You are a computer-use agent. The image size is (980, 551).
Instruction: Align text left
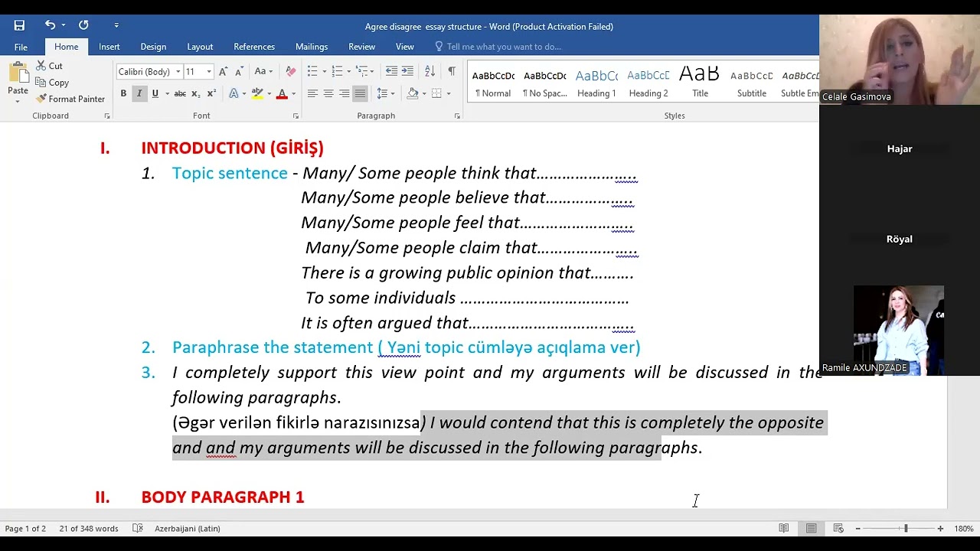(312, 93)
